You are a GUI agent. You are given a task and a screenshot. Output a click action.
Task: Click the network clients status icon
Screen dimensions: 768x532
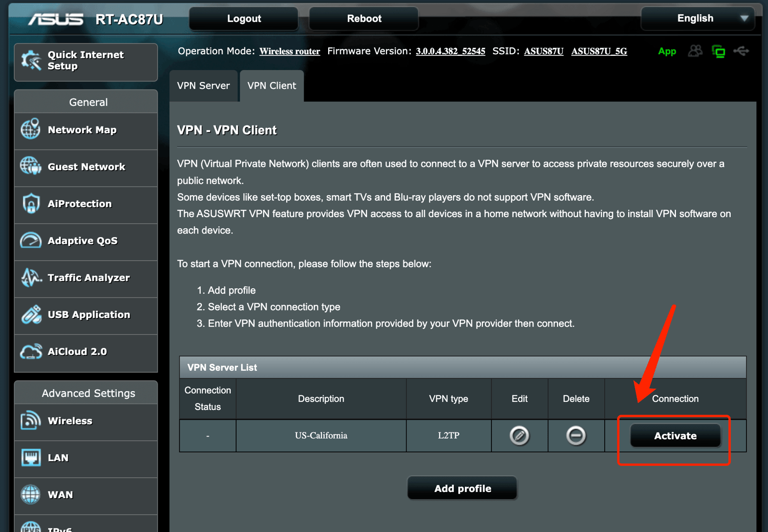[718, 51]
